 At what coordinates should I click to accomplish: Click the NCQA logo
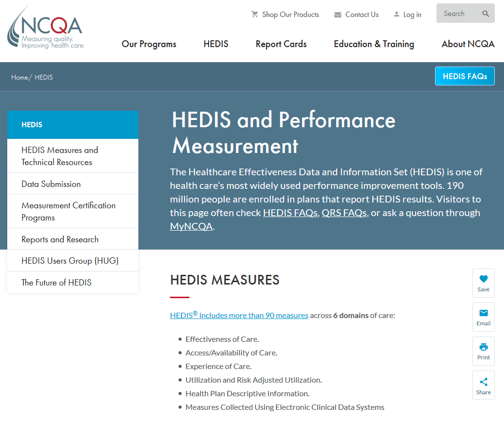click(45, 27)
